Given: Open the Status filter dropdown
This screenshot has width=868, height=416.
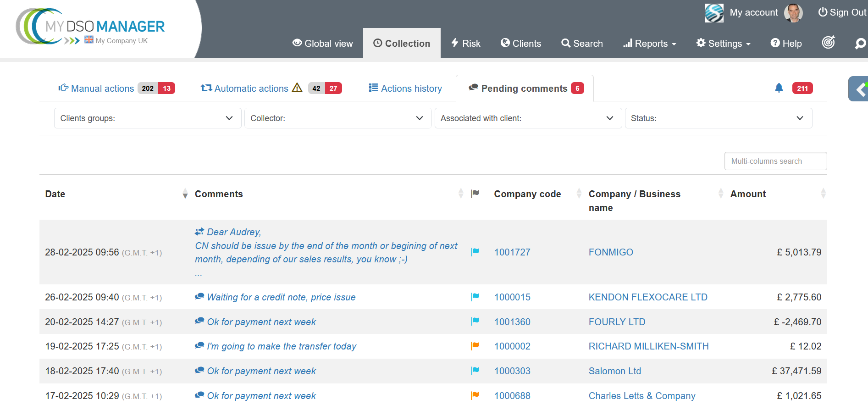Looking at the screenshot, I should point(718,118).
